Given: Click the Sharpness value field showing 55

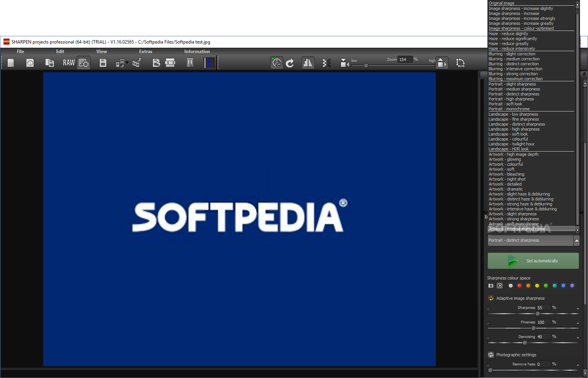Looking at the screenshot, I should 544,307.
